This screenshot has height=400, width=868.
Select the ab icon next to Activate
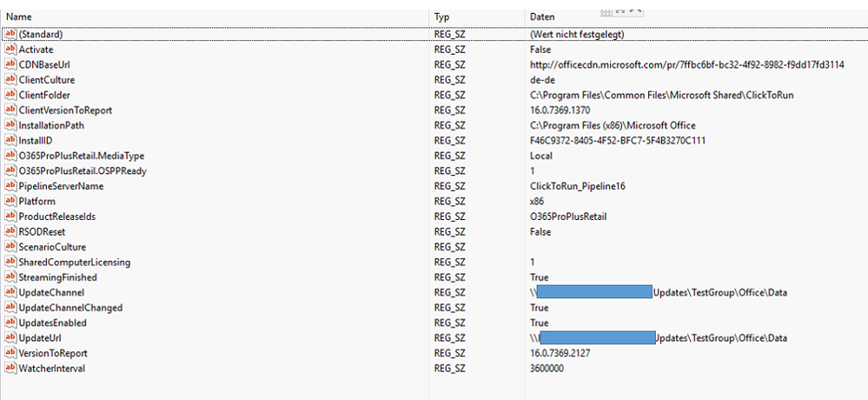(x=10, y=50)
